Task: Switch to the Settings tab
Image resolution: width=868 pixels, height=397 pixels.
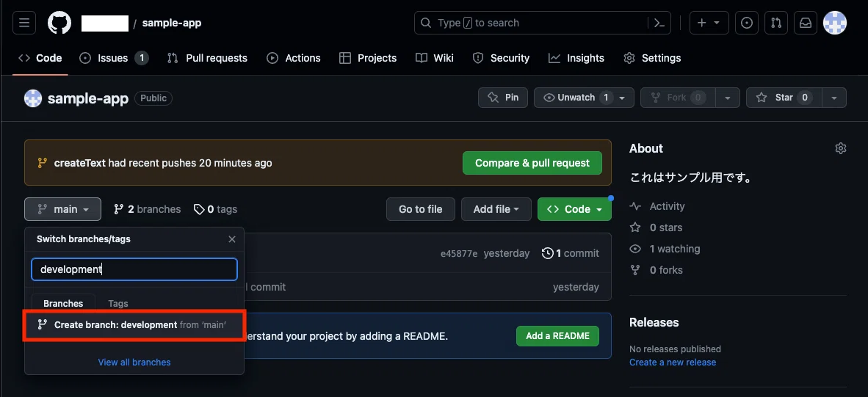Action: pos(652,58)
